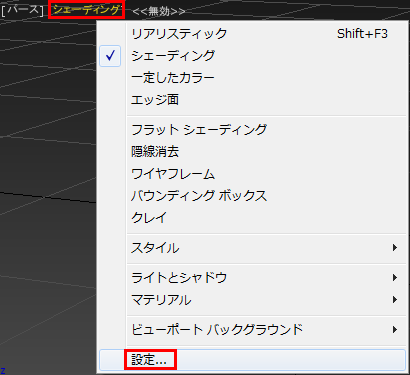Expand ビューポート バックグラウンド submenu arrow
410x375 pixels.
click(395, 330)
